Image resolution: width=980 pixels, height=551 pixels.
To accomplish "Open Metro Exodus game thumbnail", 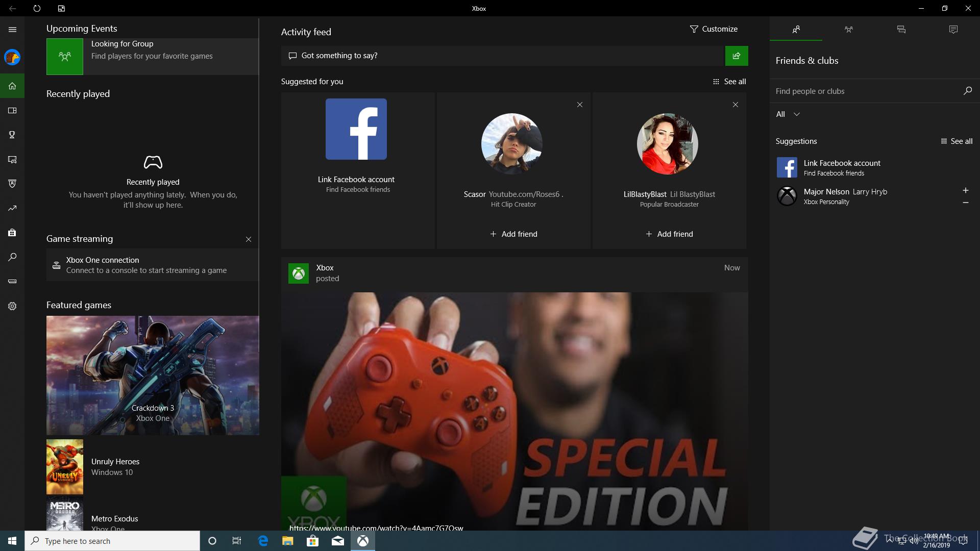I will 65,514.
